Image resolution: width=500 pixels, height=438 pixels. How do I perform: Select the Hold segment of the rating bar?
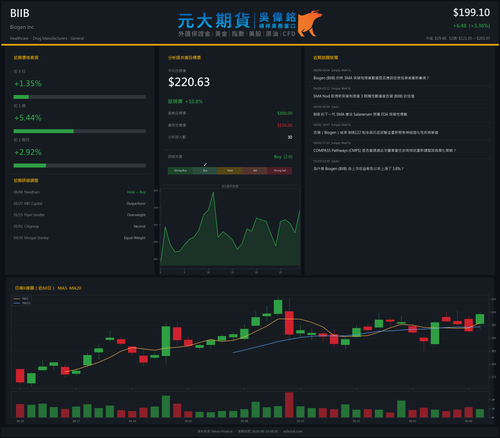[230, 171]
